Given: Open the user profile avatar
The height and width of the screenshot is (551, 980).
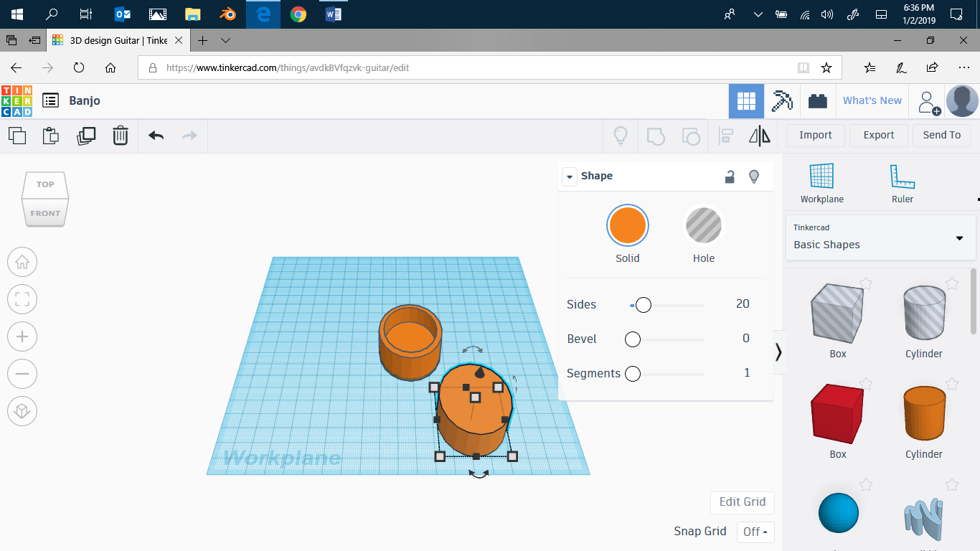Looking at the screenshot, I should click(x=962, y=101).
